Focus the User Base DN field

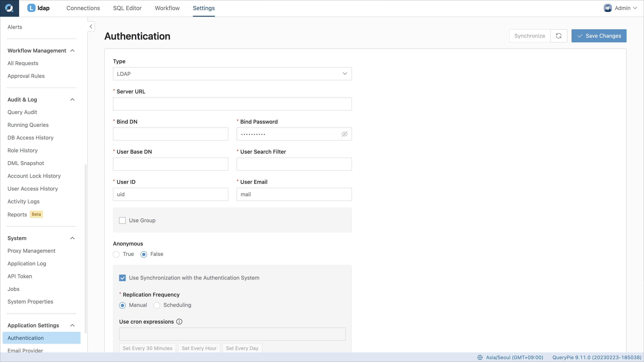point(170,164)
